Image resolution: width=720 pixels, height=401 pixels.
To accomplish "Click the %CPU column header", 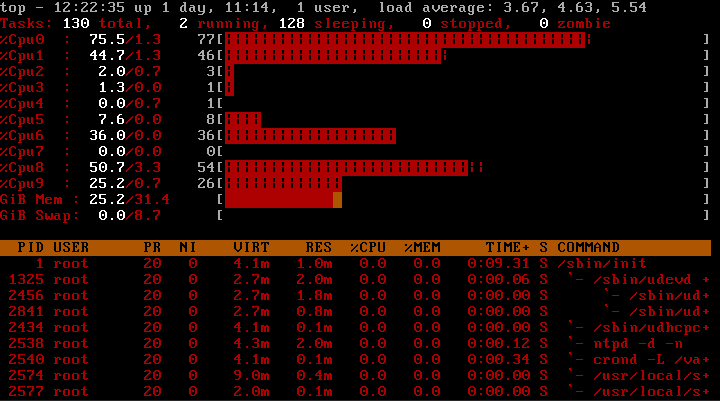I will 368,248.
